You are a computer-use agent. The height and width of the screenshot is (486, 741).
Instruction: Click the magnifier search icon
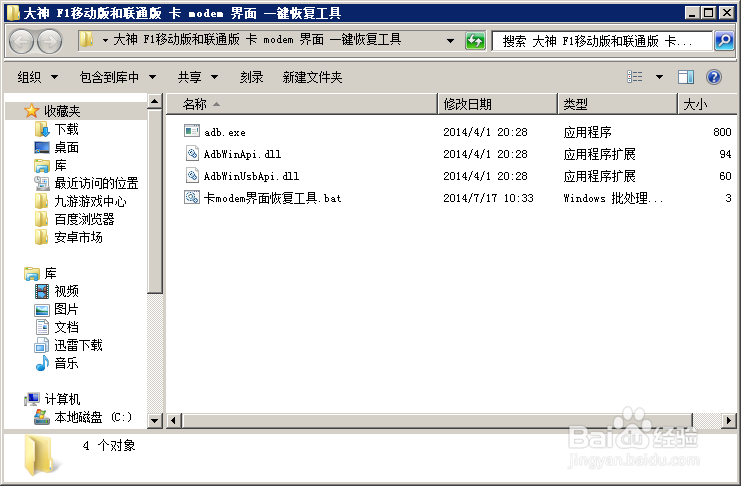point(724,41)
